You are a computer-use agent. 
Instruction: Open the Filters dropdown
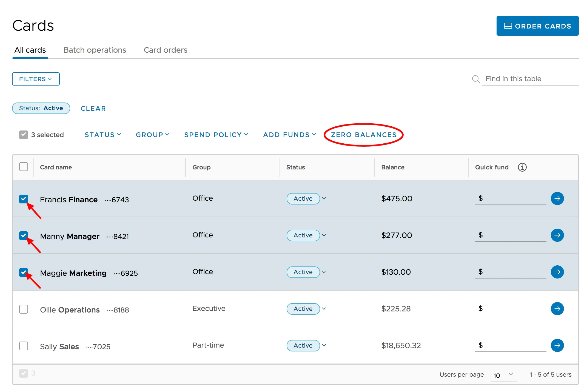tap(36, 79)
